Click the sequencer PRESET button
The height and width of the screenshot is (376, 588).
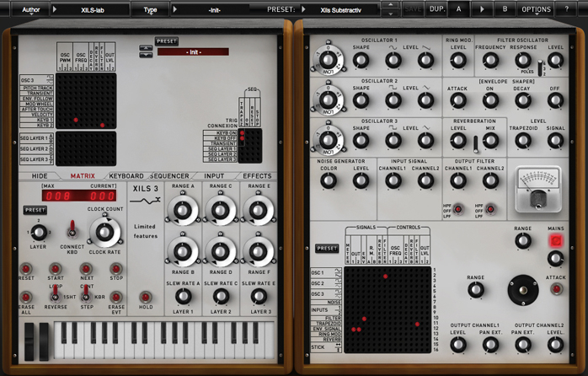(35, 210)
